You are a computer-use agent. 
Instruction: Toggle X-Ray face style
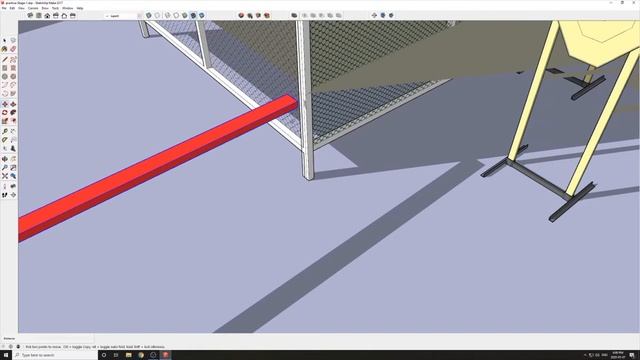pos(149,16)
